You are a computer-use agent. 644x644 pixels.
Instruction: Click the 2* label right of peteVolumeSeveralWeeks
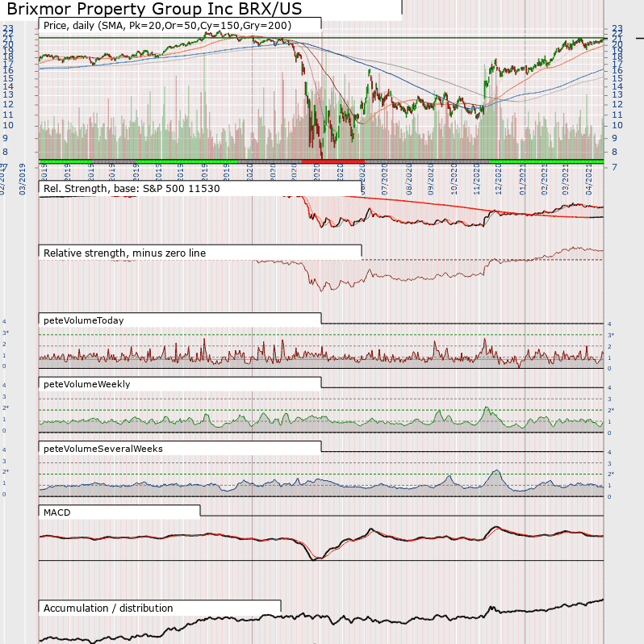click(611, 474)
